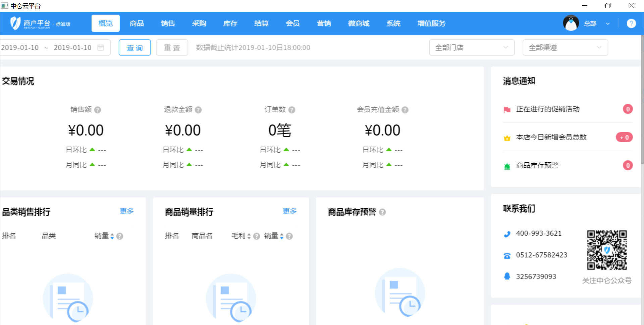Expand the 总部 account dropdown

click(x=608, y=23)
